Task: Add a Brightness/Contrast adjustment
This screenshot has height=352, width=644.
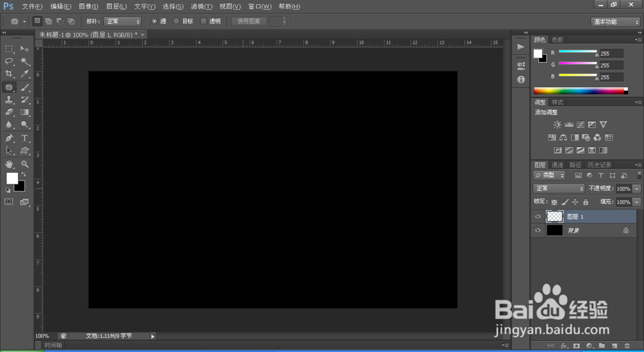Action: point(557,124)
